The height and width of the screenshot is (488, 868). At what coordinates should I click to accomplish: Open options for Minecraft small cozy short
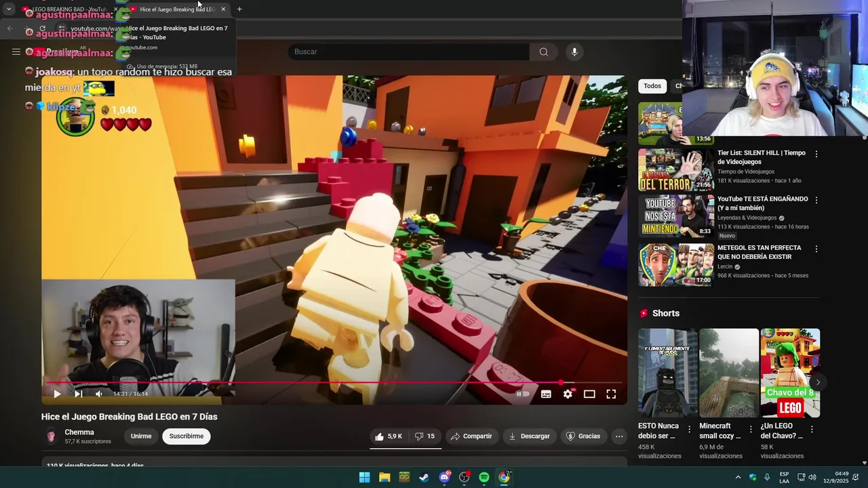click(751, 429)
